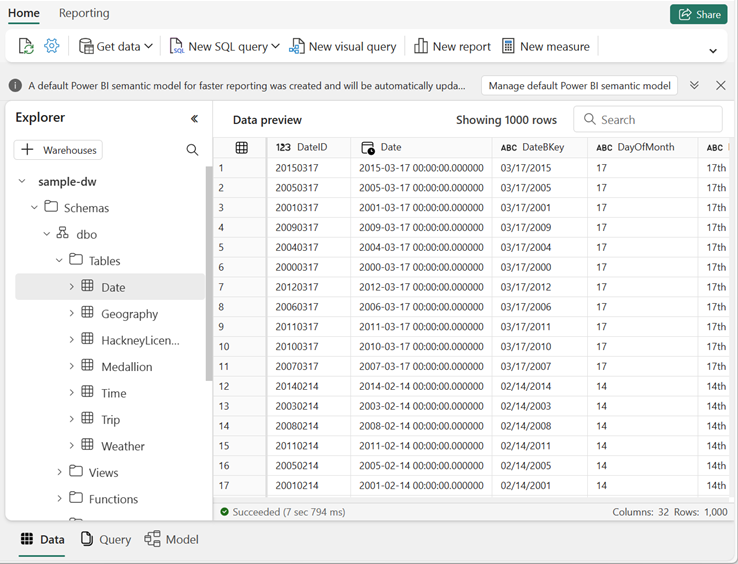Expand the Time table node
The height and width of the screenshot is (564, 738).
72,392
